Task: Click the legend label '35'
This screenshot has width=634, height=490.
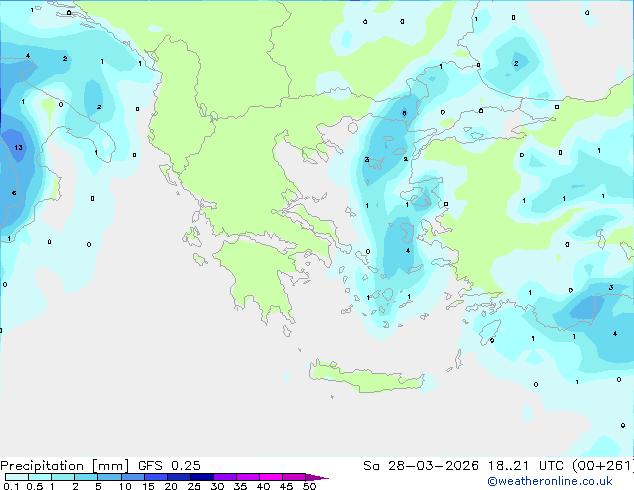Action: 240,486
